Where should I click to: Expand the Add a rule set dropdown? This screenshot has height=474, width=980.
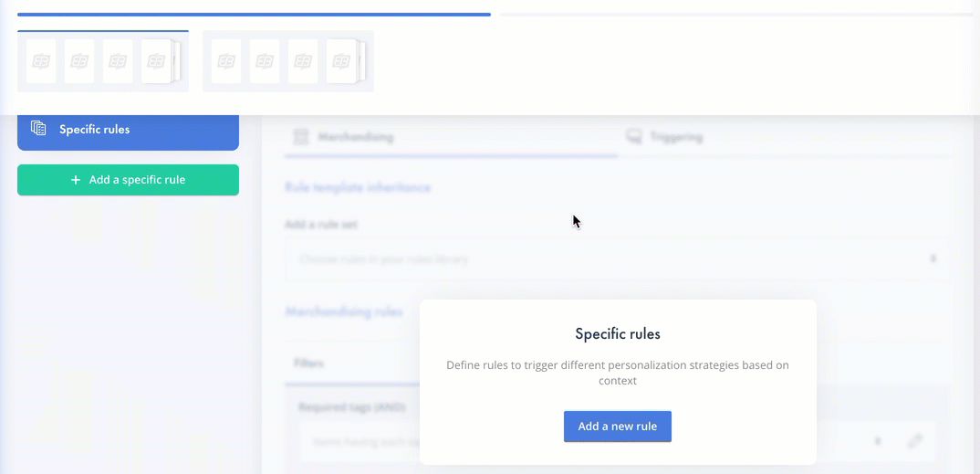pyautogui.click(x=617, y=258)
